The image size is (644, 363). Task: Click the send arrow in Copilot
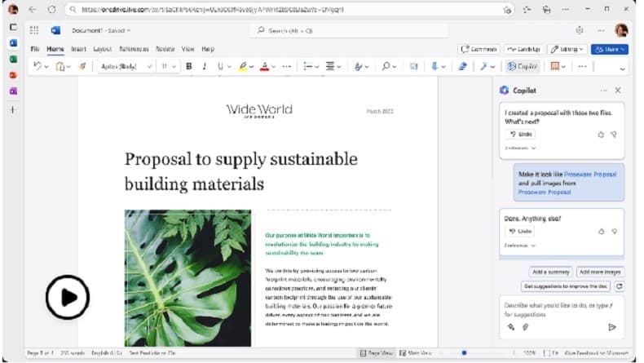point(612,327)
